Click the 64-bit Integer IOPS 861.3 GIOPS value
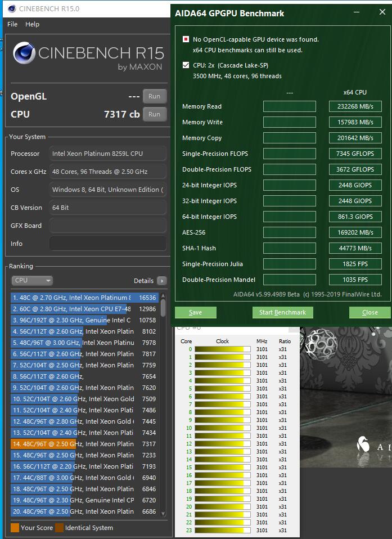392x539 pixels. click(x=355, y=217)
